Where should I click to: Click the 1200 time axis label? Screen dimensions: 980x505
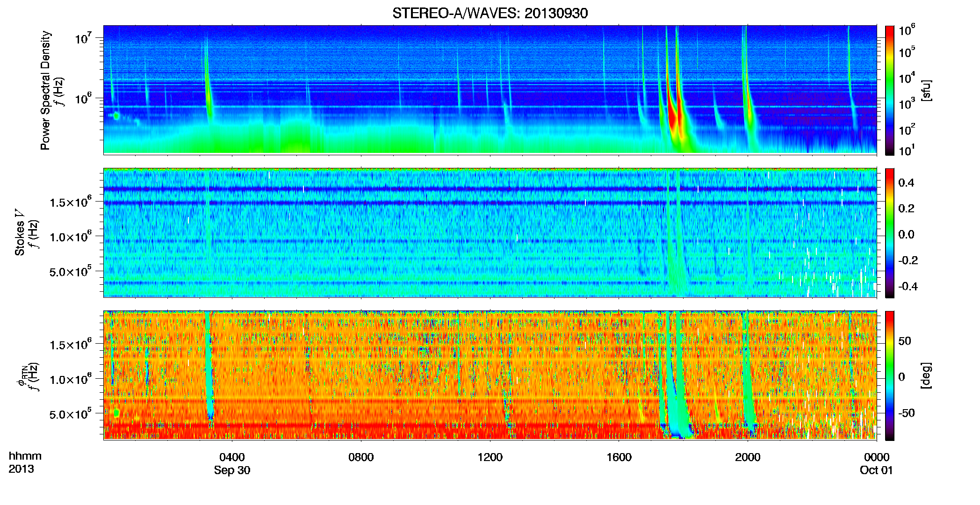[x=490, y=457]
